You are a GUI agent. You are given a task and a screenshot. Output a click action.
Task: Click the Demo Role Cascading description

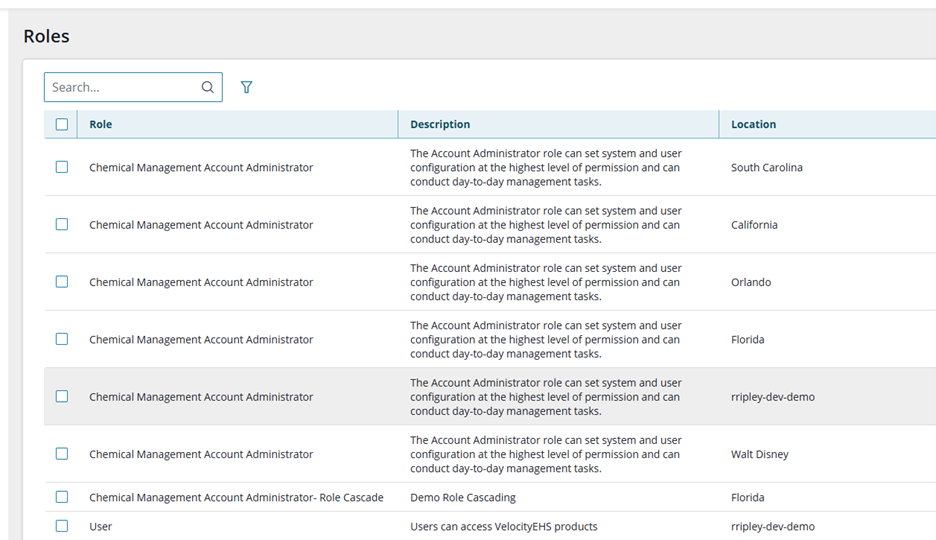(463, 497)
